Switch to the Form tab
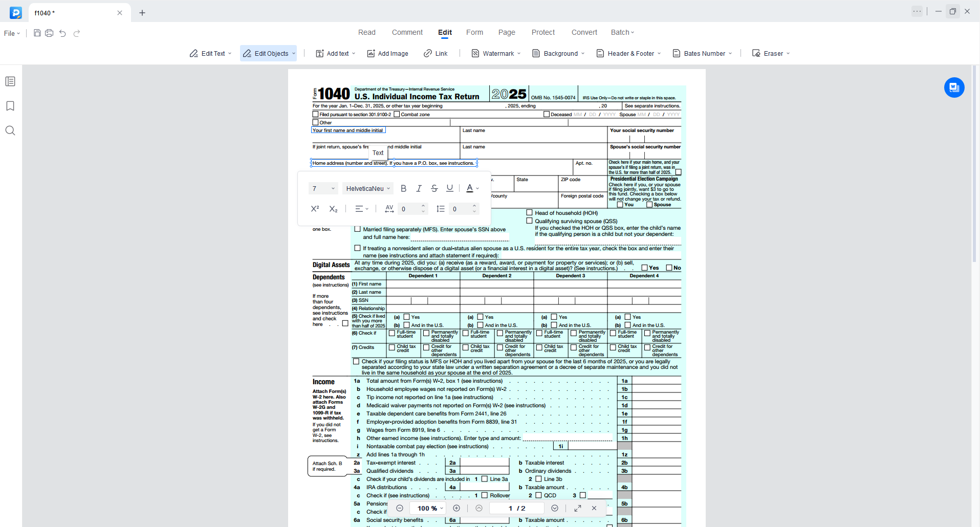Screen dimensions: 980x527 pos(474,32)
